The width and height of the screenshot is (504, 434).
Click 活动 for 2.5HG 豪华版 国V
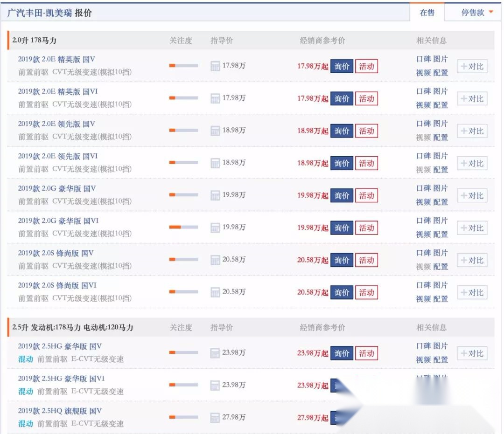366,353
